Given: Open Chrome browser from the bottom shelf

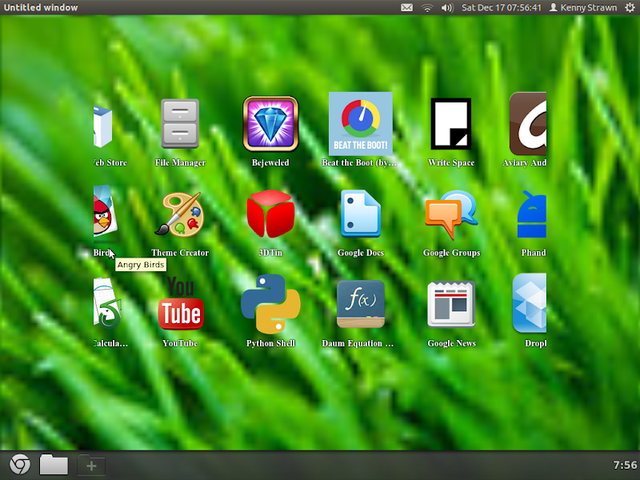Looking at the screenshot, I should coord(20,465).
